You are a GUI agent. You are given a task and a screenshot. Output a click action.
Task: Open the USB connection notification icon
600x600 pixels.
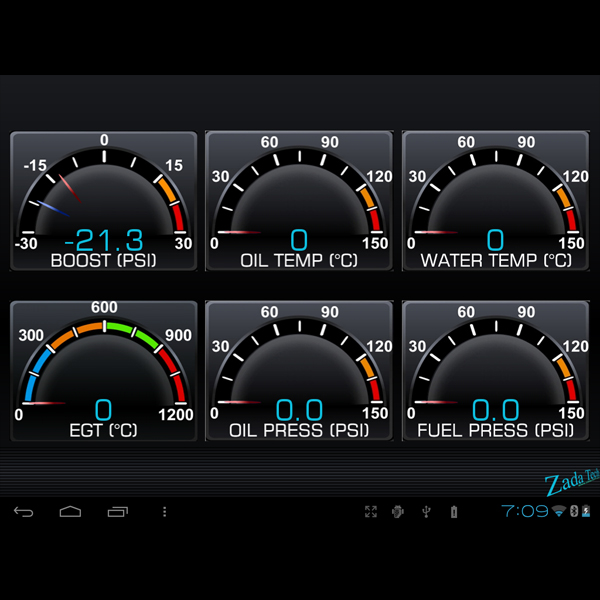426,512
